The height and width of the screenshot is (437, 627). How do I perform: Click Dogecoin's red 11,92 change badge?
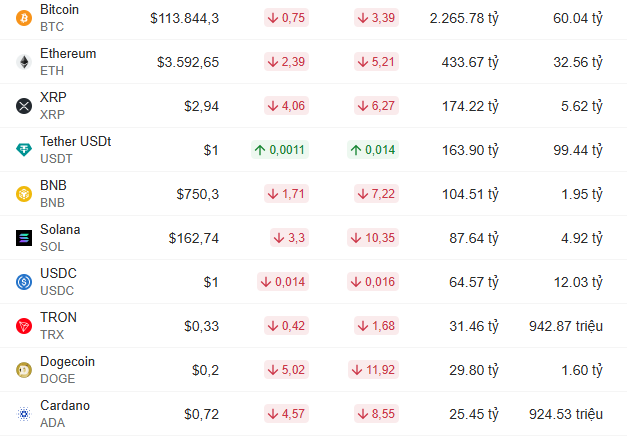(373, 370)
